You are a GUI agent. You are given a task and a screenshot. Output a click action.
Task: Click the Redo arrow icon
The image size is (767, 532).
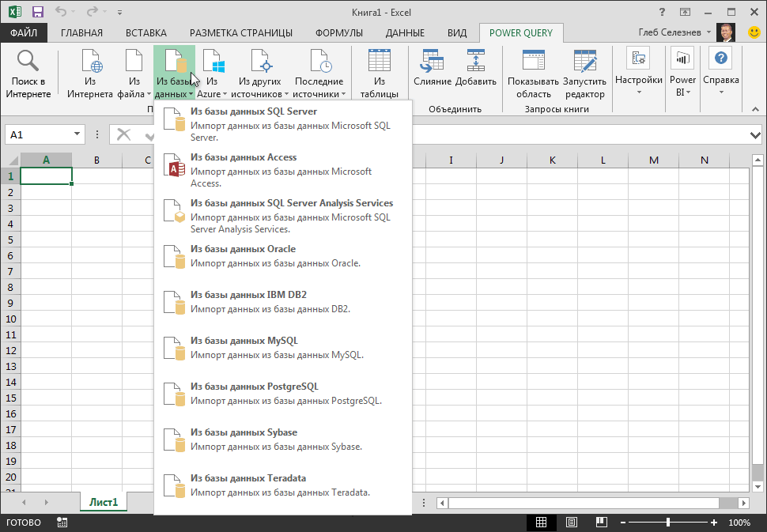[92, 12]
